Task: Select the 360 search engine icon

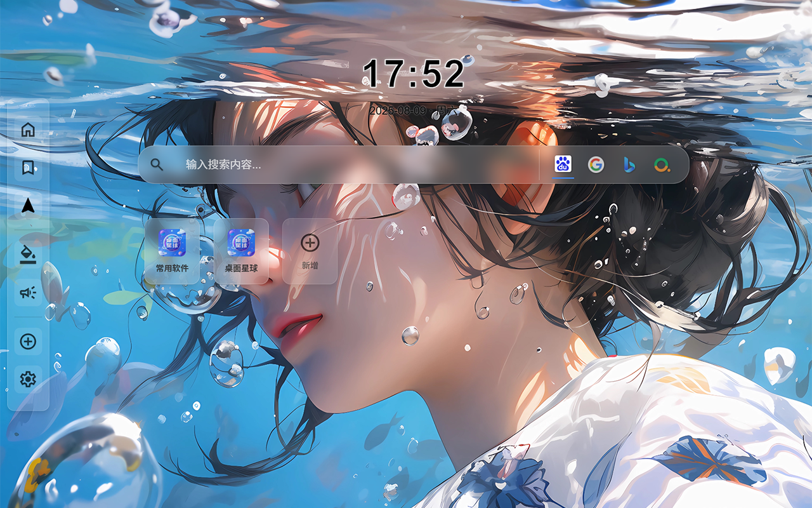Action: click(662, 164)
